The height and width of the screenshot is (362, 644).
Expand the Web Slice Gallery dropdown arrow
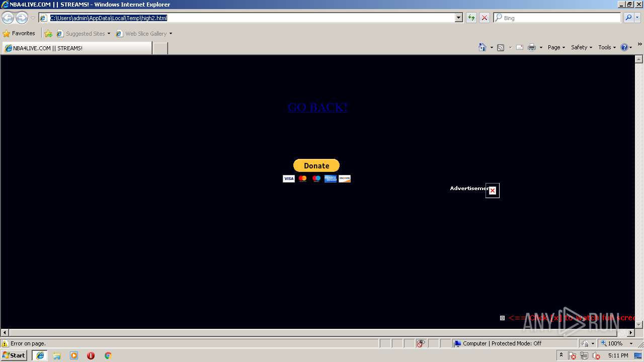point(171,34)
